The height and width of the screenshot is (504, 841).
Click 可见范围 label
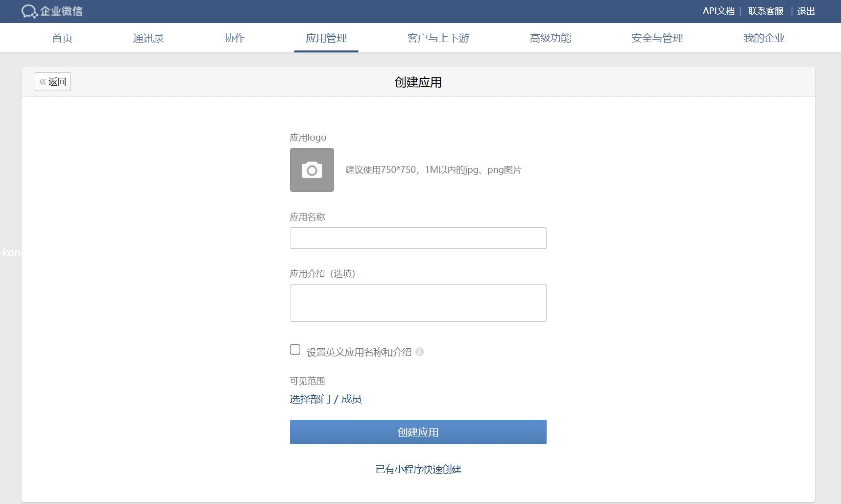pos(307,381)
